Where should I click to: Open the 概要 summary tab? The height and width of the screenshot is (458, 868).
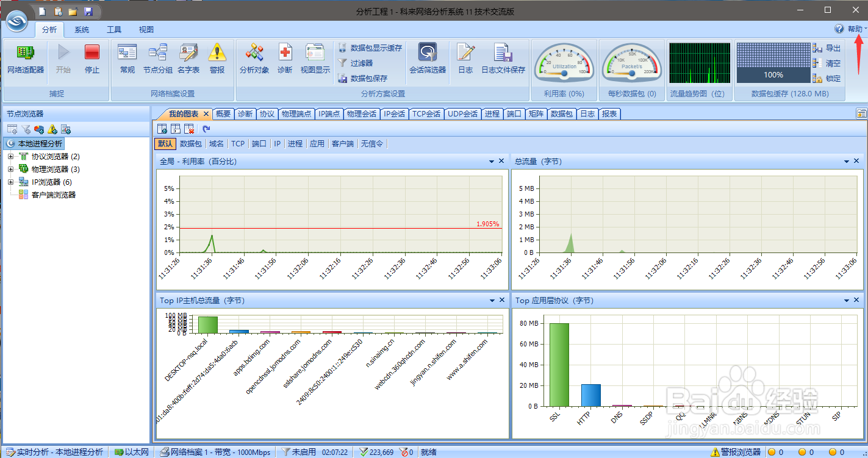[223, 113]
